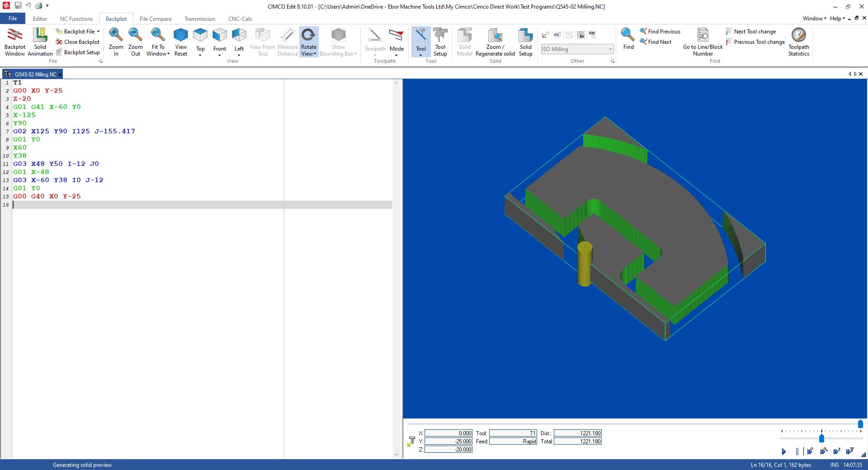Viewport: 868px width, 470px height.
Task: Adjust the simulation speed slider handle
Action: [x=821, y=438]
